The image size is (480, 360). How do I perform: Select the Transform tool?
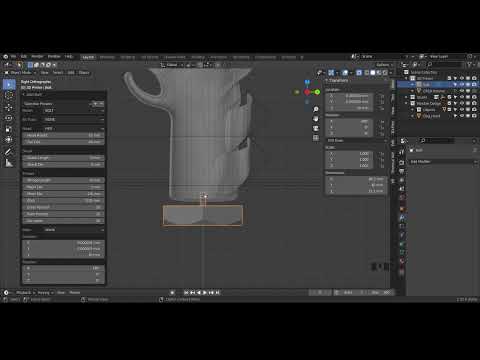9,140
